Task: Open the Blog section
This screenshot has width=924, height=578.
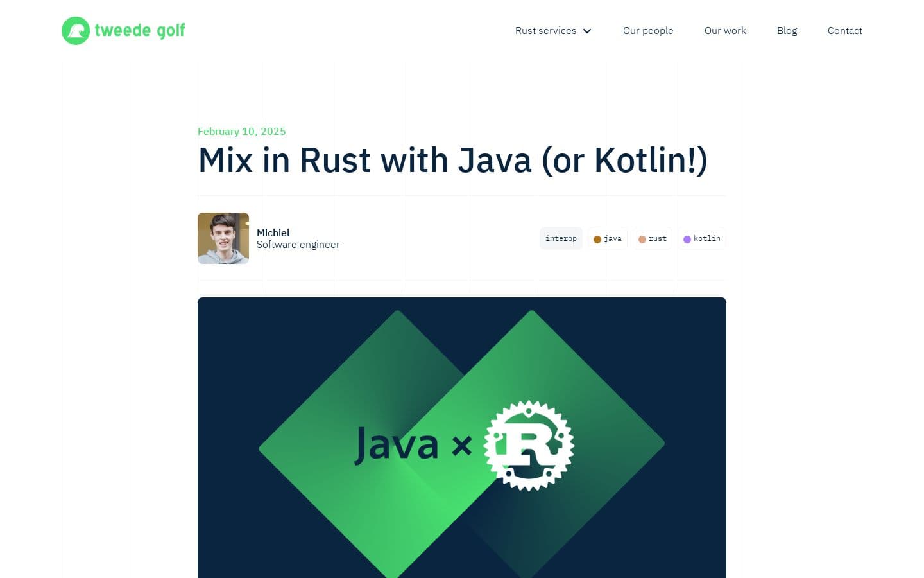Action: 787,31
